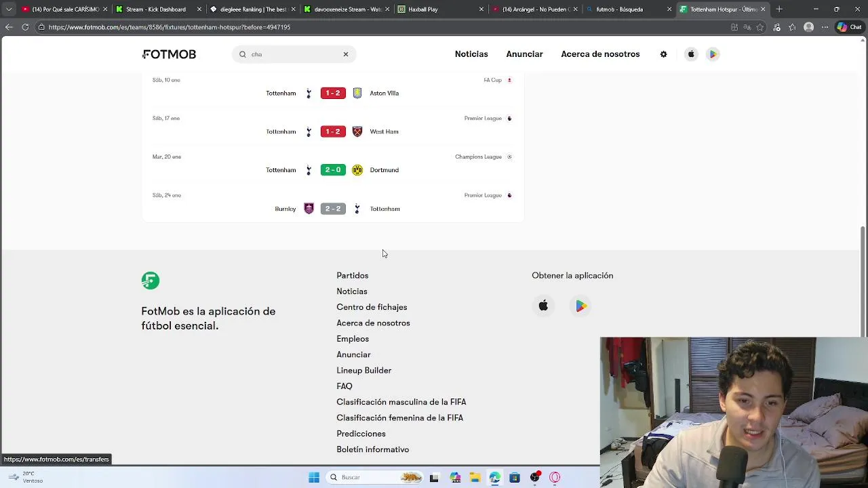Click the FA Cup competition icon
This screenshot has width=868, height=488.
(x=509, y=80)
